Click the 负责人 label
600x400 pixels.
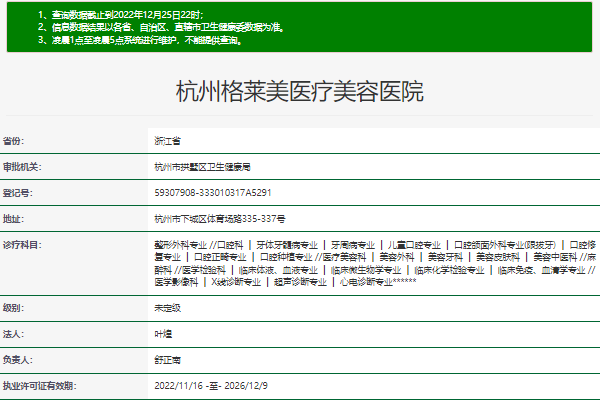coord(18,360)
